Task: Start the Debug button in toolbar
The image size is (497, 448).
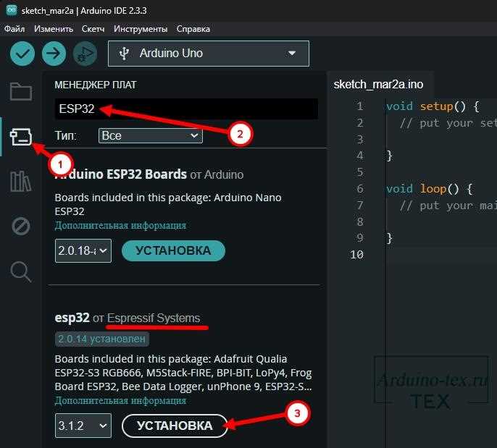Action: pyautogui.click(x=85, y=54)
